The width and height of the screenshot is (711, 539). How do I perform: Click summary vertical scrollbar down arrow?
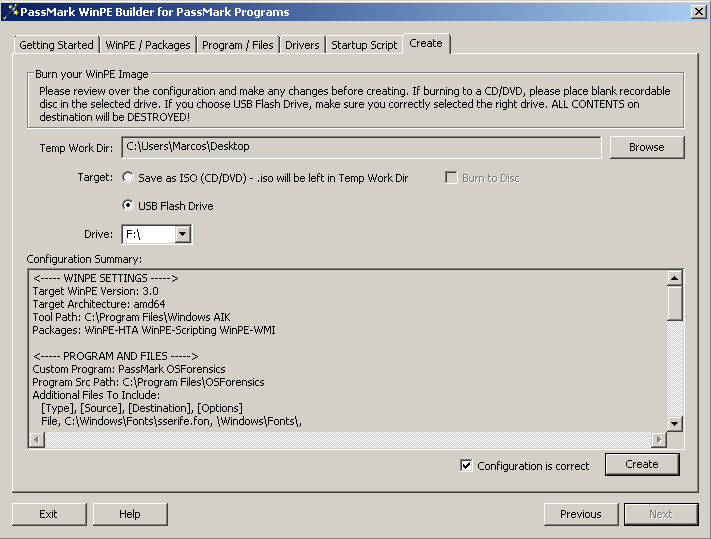(674, 424)
